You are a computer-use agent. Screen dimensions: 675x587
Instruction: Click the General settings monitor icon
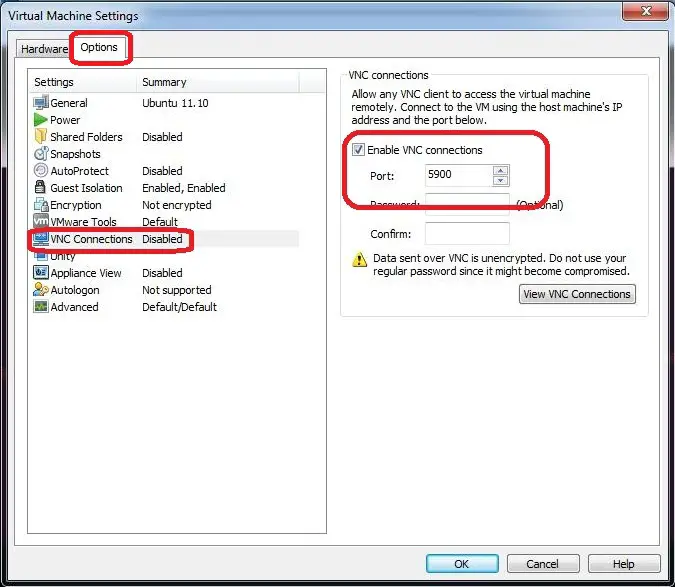point(41,103)
